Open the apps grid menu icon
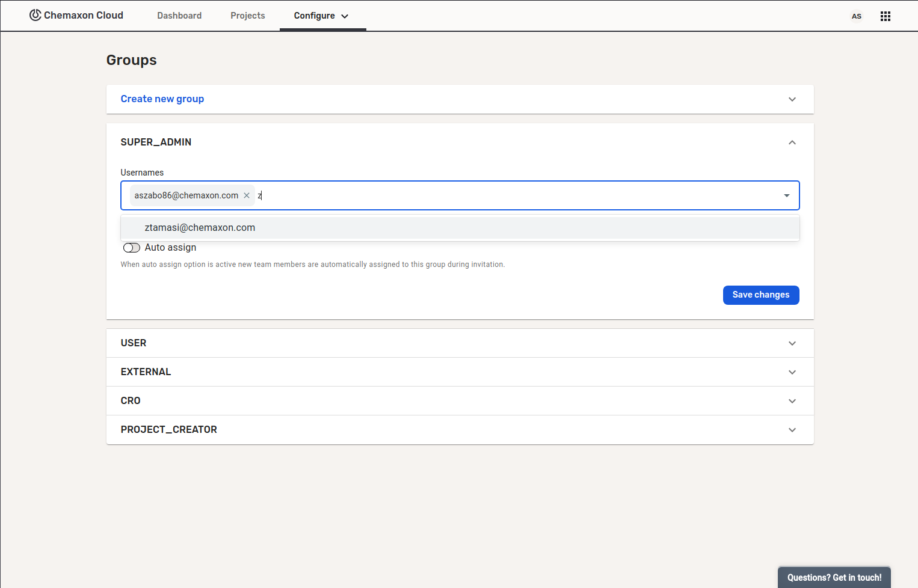The height and width of the screenshot is (588, 918). click(885, 16)
